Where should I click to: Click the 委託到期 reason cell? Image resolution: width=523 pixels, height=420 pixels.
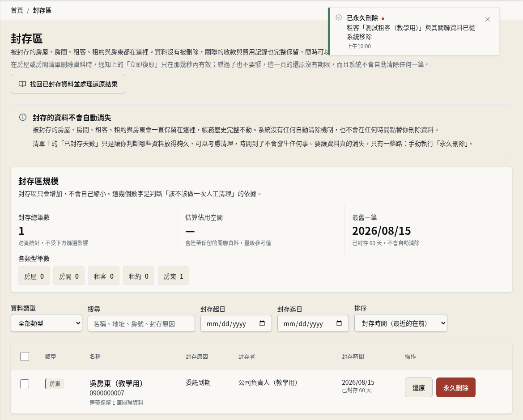pyautogui.click(x=198, y=382)
